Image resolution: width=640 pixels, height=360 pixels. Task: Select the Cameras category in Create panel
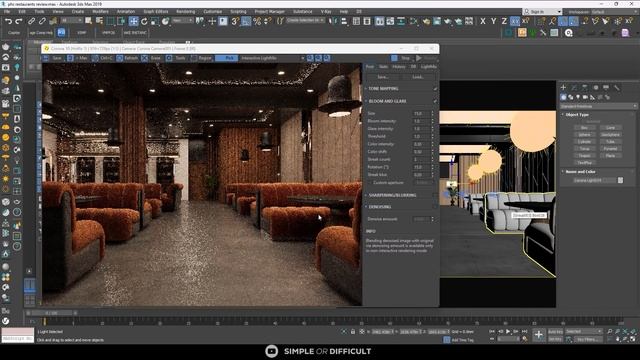click(x=585, y=97)
